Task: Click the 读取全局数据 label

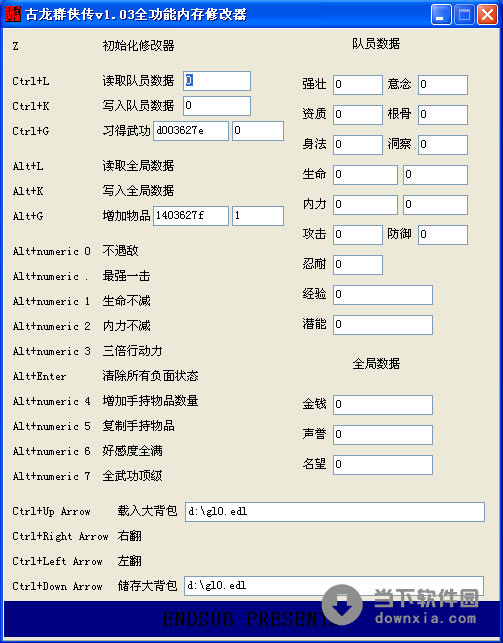Action: click(x=139, y=166)
